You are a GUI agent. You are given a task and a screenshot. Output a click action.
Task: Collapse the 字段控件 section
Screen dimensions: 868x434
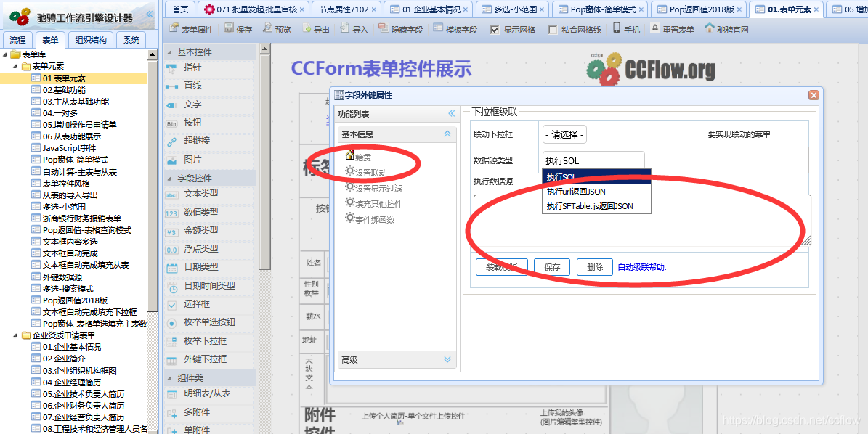169,179
